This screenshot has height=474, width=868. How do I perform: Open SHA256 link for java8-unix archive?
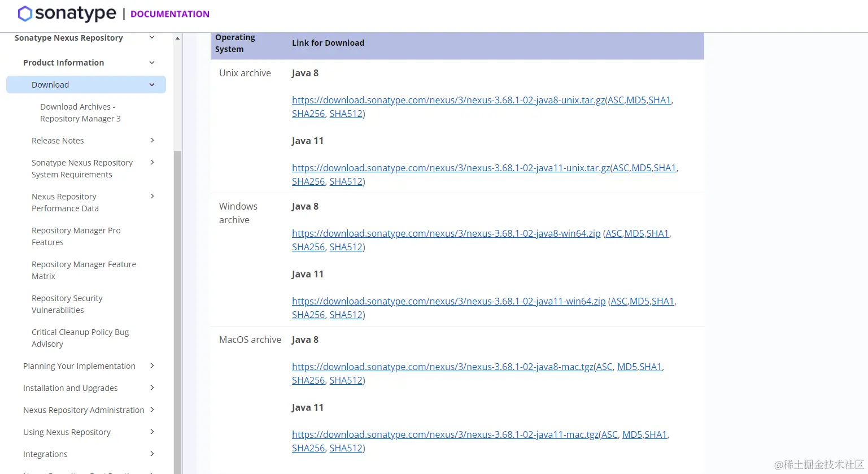[x=308, y=114]
